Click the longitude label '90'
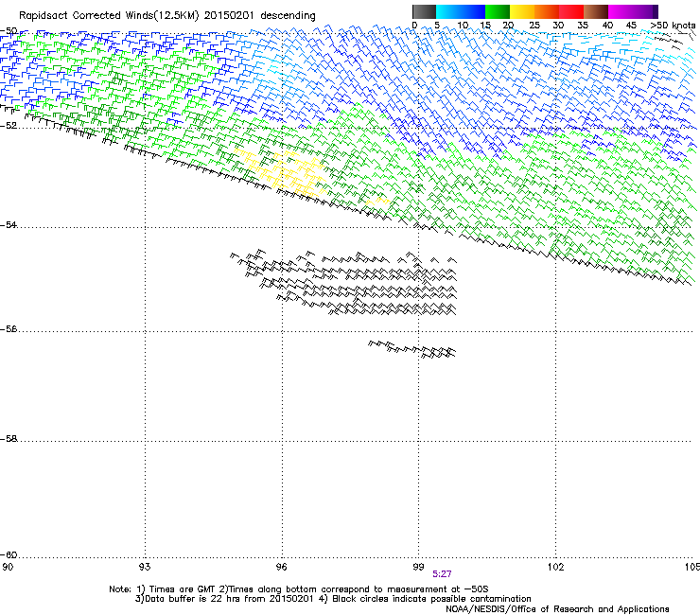The width and height of the screenshot is (700, 615). (x=8, y=567)
